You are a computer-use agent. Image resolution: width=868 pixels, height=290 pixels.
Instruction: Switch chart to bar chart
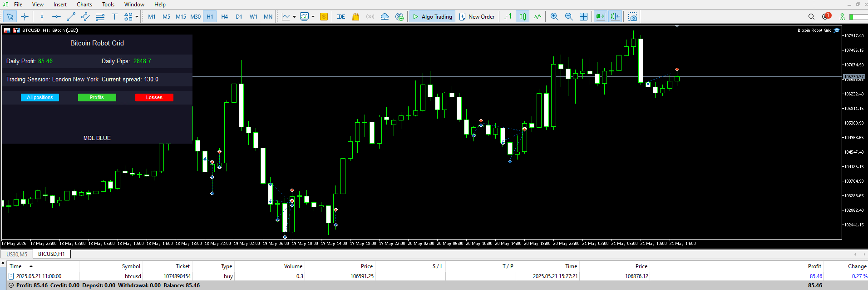pos(508,17)
